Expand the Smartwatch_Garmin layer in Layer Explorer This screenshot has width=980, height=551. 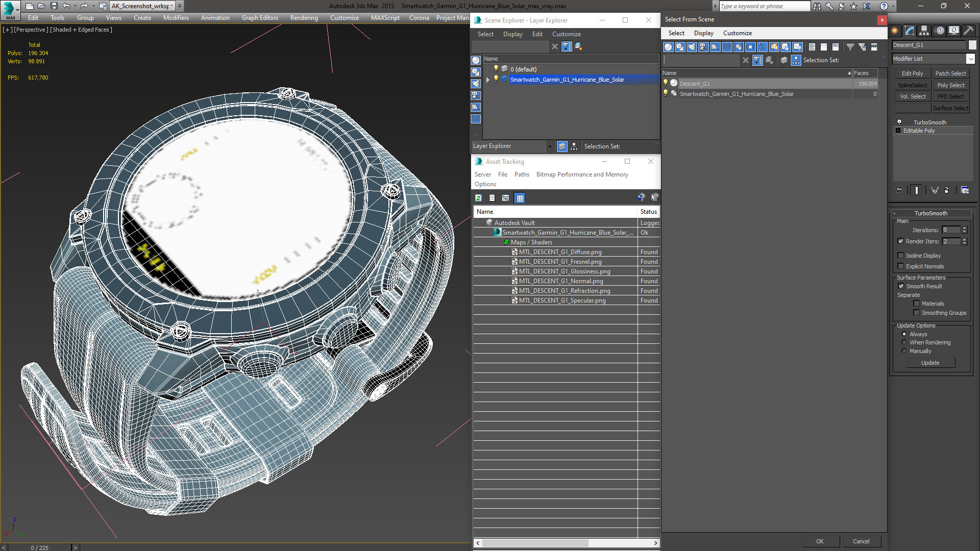488,80
